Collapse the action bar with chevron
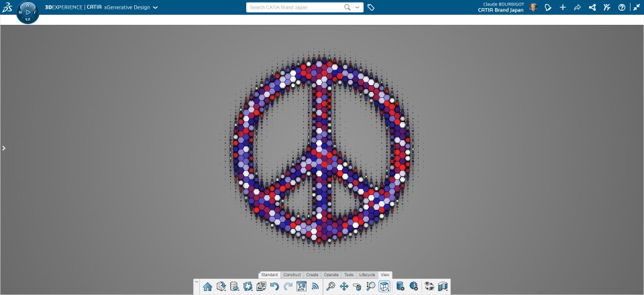The width and height of the screenshot is (644, 295). [197, 282]
